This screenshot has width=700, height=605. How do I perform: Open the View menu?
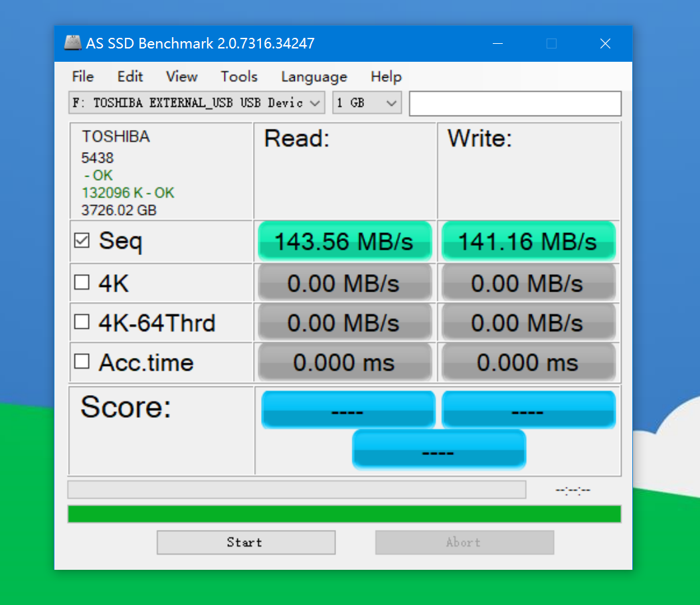182,76
